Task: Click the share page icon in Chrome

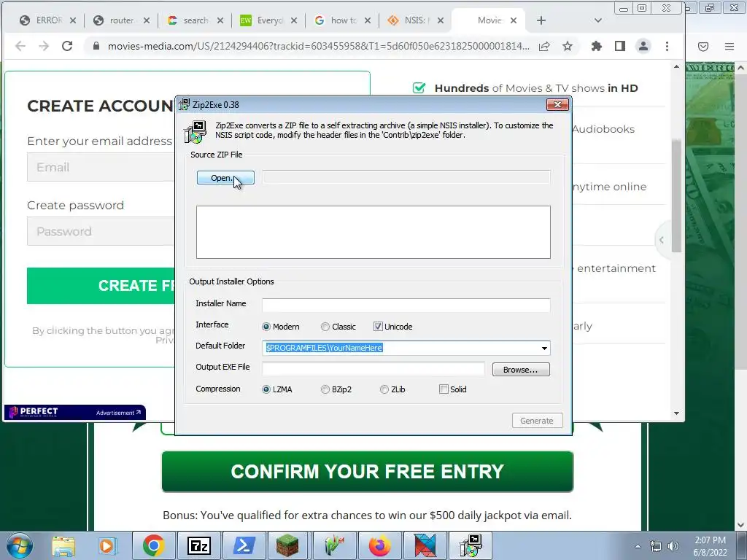Action: click(544, 46)
